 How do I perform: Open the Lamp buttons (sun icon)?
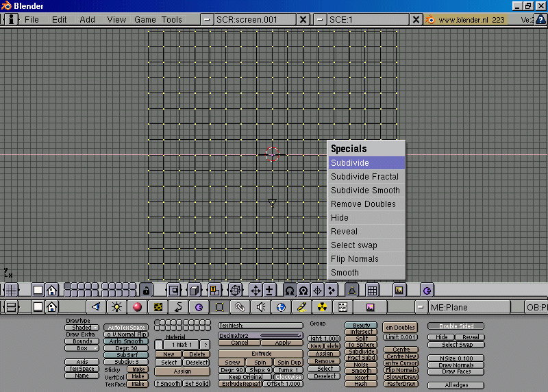(117, 307)
